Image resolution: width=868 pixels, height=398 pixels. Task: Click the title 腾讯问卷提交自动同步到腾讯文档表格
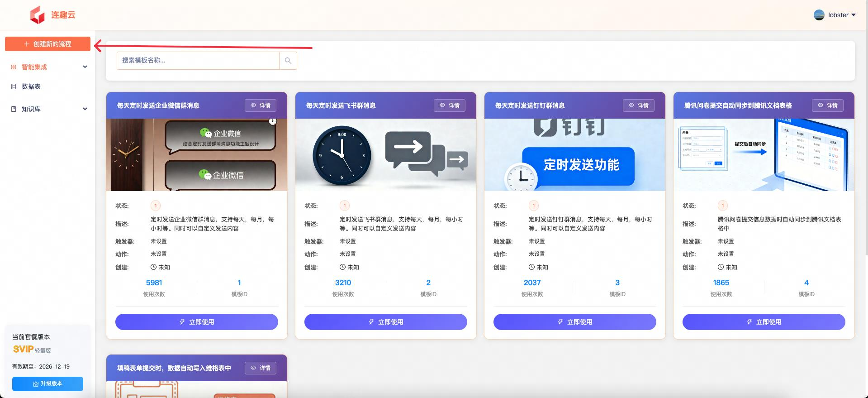738,105
